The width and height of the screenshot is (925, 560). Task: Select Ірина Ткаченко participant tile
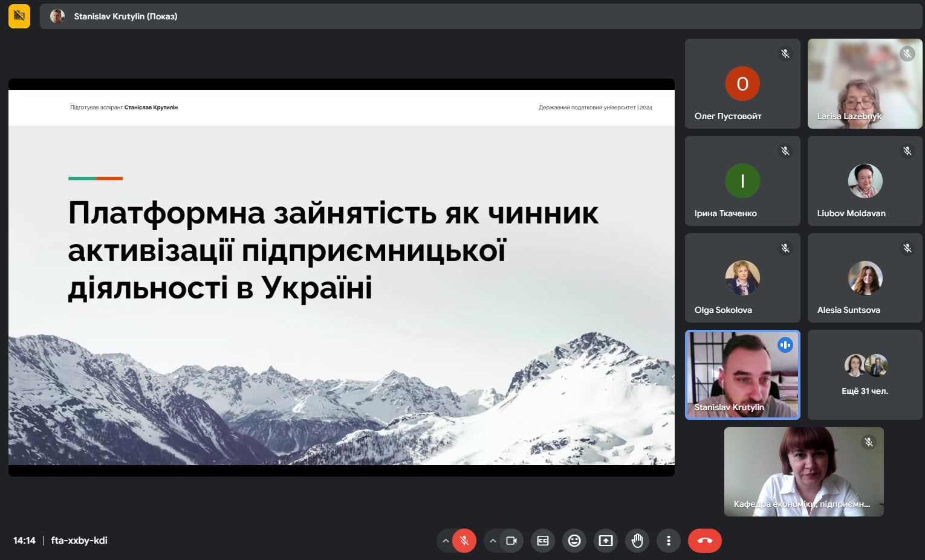pos(742,181)
